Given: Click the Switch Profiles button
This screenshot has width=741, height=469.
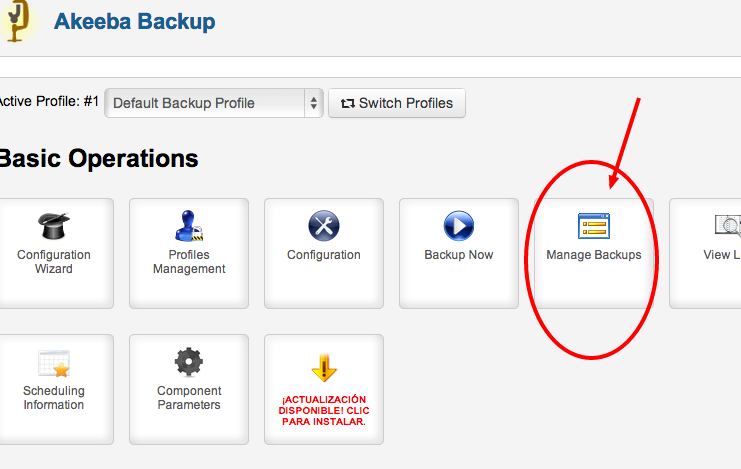Looking at the screenshot, I should [396, 103].
